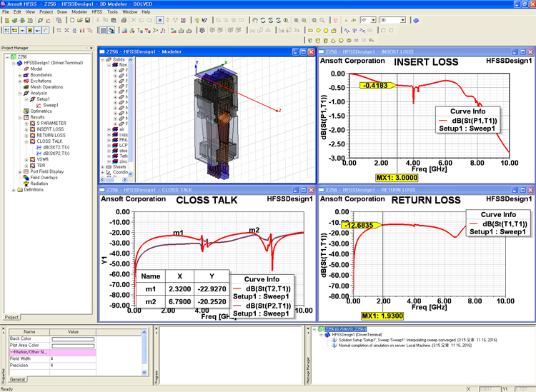Image resolution: width=536 pixels, height=392 pixels.
Task: Switch to the Project tab
Action: 11,317
